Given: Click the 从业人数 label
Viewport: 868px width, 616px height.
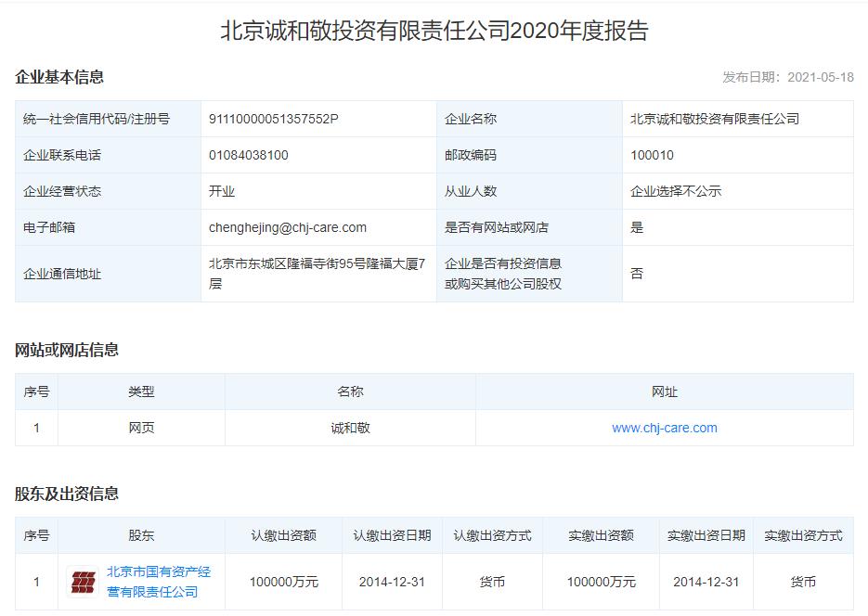Looking at the screenshot, I should [x=471, y=191].
